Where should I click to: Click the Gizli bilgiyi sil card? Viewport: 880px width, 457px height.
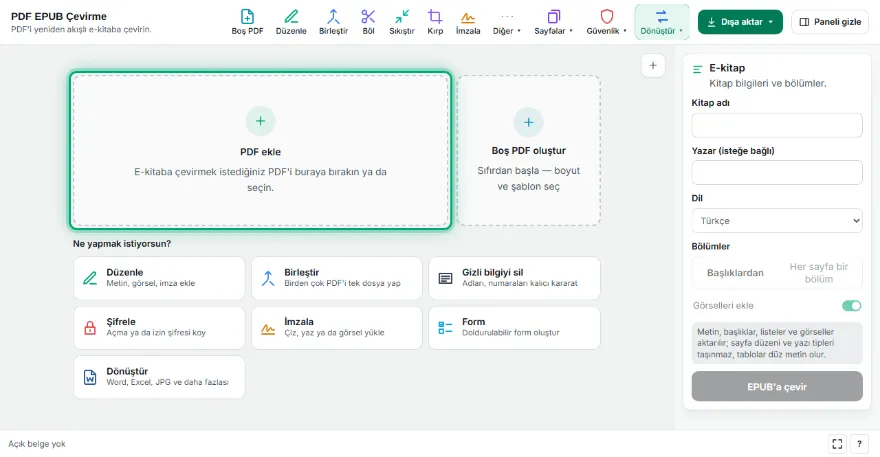tap(514, 278)
